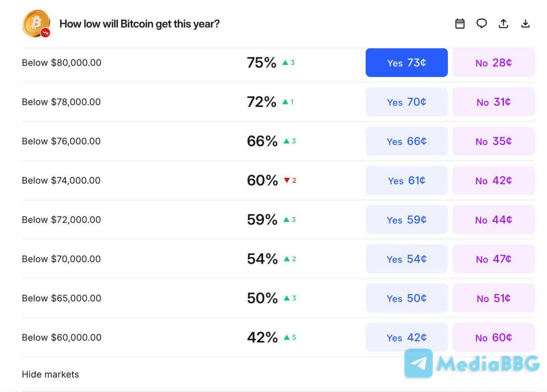Image resolution: width=547 pixels, height=392 pixels.
Task: Click the Bitcoin coin logo
Action: [x=36, y=24]
